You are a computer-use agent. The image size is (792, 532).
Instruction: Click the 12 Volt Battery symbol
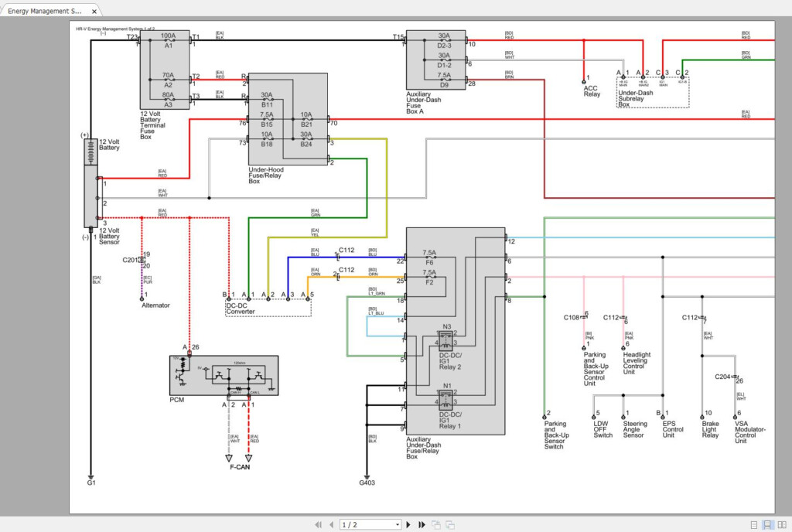coord(91,152)
